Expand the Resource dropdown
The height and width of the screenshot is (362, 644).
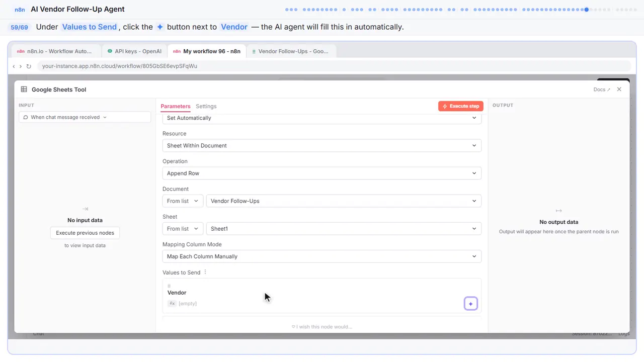[322, 146]
